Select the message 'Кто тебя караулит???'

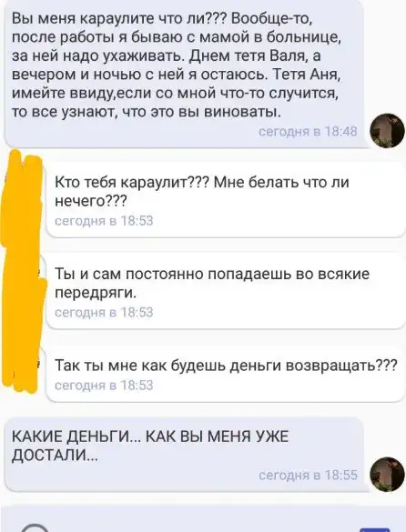[x=226, y=199]
